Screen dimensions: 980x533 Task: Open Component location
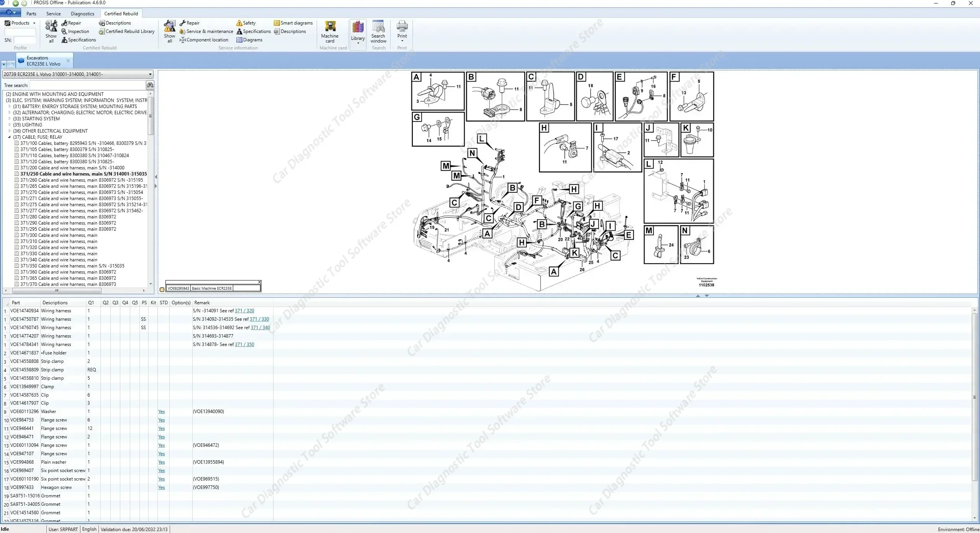tap(204, 40)
